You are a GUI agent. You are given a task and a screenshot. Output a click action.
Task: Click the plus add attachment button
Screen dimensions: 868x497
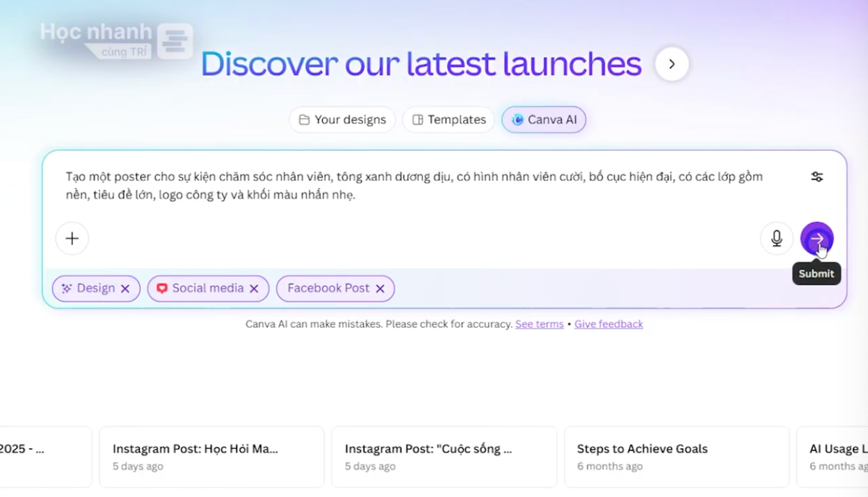72,239
